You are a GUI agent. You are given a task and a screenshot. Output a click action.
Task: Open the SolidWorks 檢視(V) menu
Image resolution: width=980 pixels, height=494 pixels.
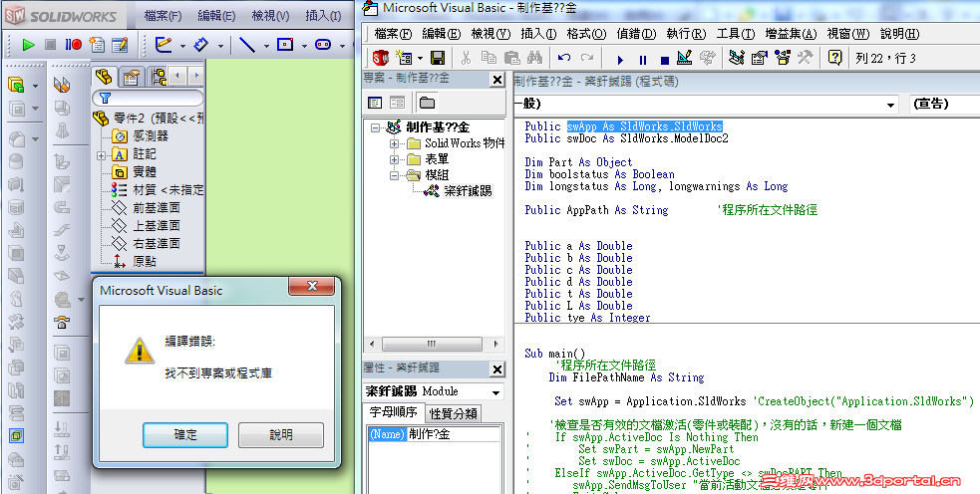[270, 16]
